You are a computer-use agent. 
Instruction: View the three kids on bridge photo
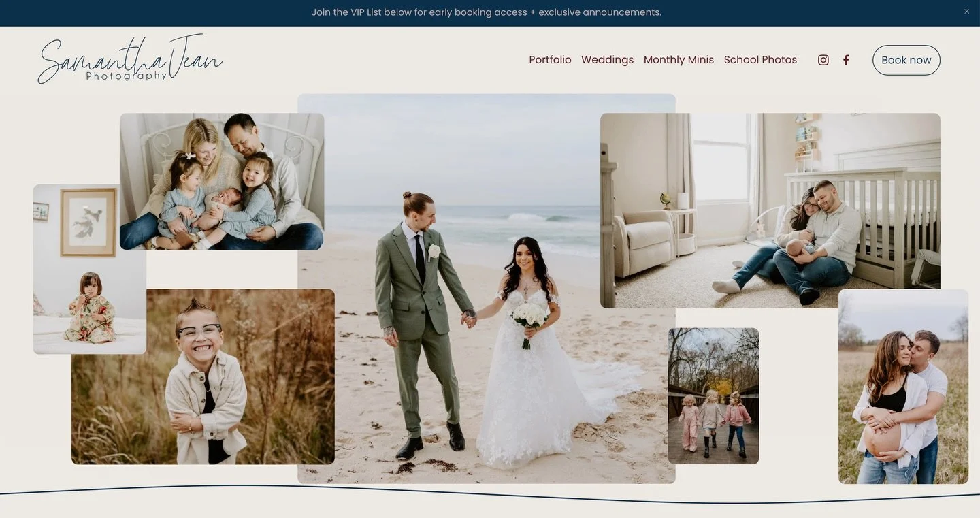tap(713, 395)
